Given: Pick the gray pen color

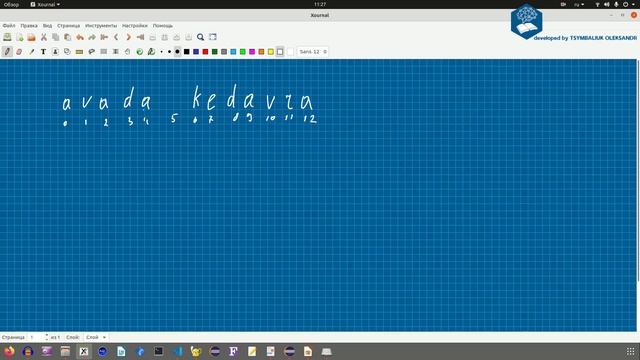Looking at the screenshot, I should (x=224, y=52).
